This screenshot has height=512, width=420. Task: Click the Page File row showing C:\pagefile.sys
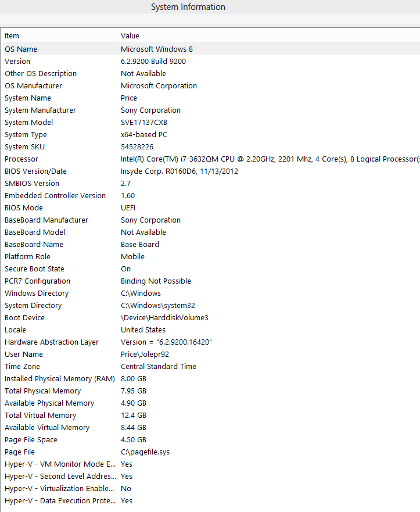point(20,452)
